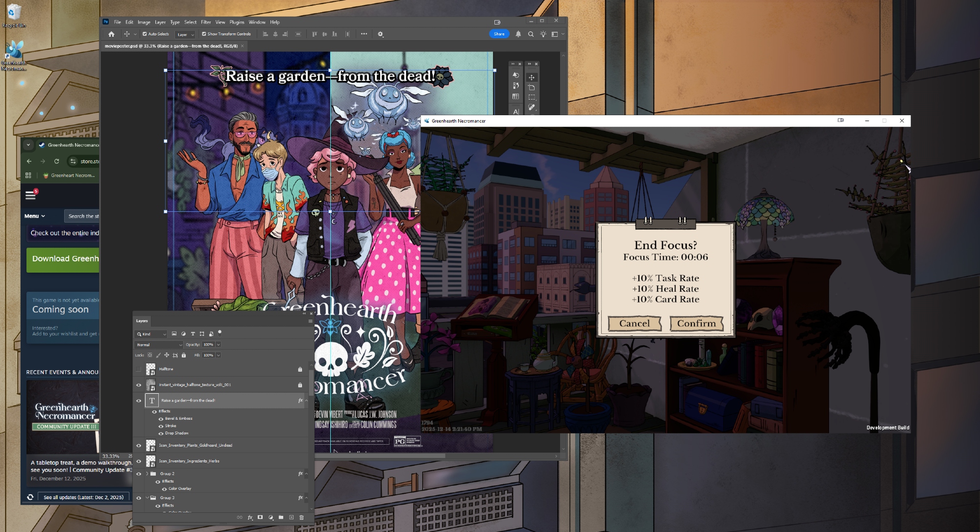Expand the Group 2 folder

point(147,474)
